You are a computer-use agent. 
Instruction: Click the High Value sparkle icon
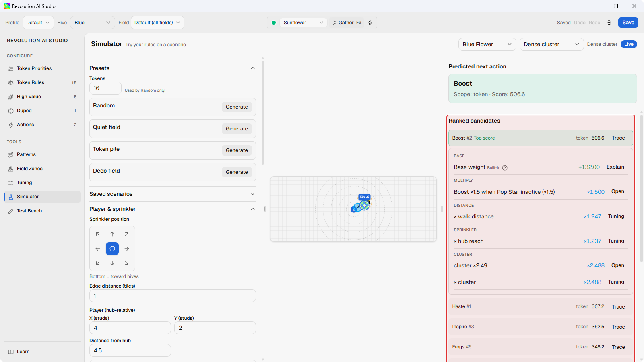pos(11,97)
